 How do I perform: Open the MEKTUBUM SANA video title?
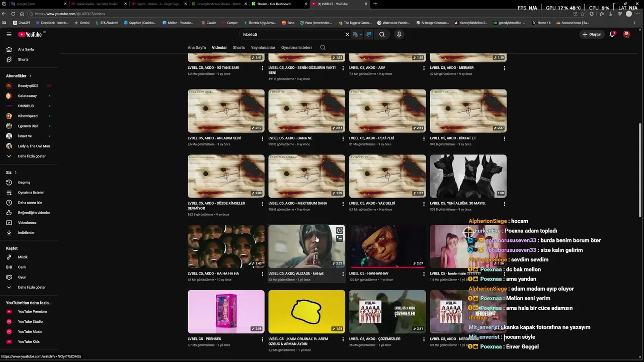(x=298, y=203)
